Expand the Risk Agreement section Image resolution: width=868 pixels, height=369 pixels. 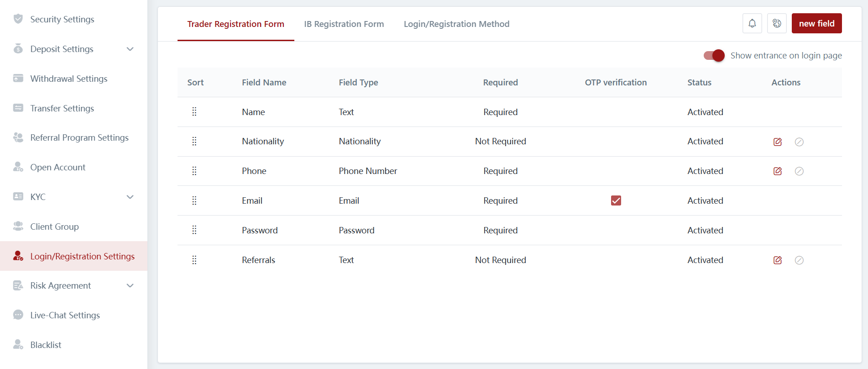pyautogui.click(x=130, y=285)
